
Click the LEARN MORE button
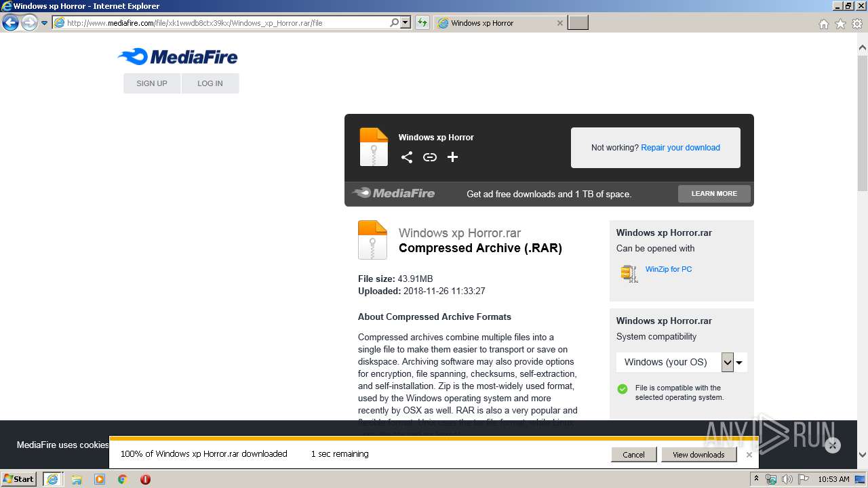(714, 194)
